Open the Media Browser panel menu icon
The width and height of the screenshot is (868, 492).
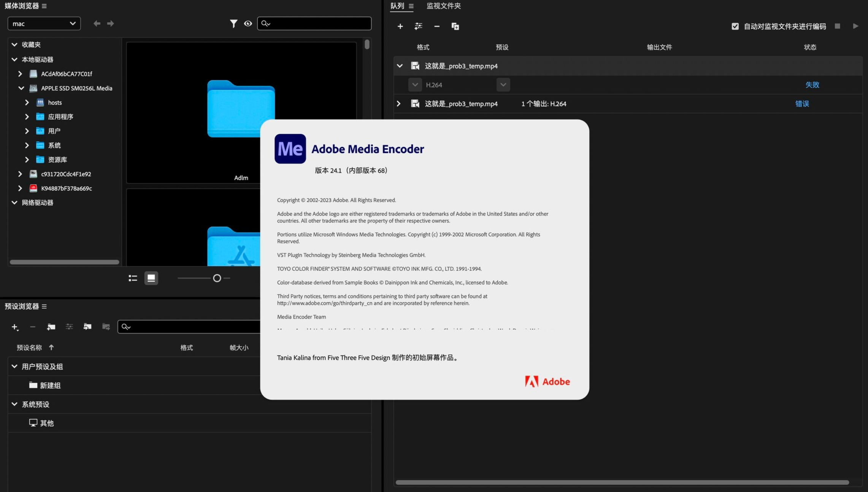tap(44, 6)
